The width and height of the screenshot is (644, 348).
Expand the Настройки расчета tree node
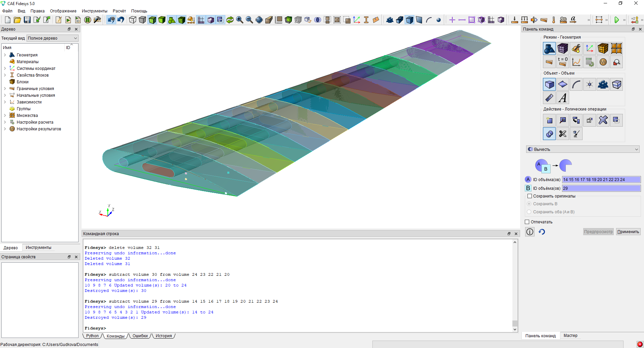coord(5,122)
